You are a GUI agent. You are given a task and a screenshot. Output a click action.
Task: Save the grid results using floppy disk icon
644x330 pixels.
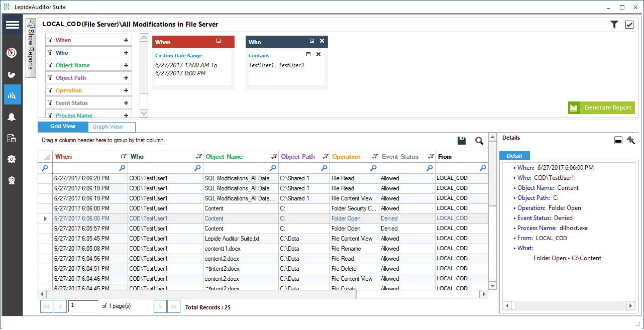pyautogui.click(x=461, y=141)
